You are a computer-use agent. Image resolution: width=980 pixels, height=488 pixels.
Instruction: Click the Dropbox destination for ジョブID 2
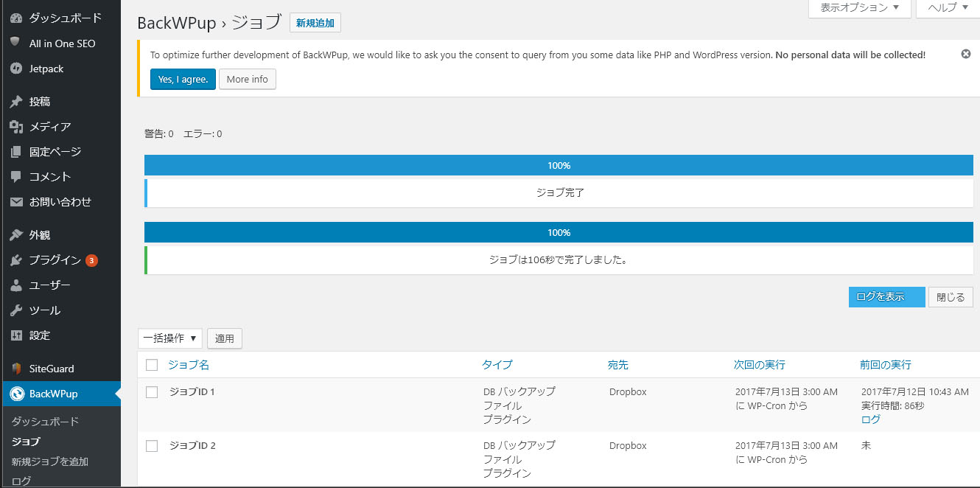click(x=628, y=446)
